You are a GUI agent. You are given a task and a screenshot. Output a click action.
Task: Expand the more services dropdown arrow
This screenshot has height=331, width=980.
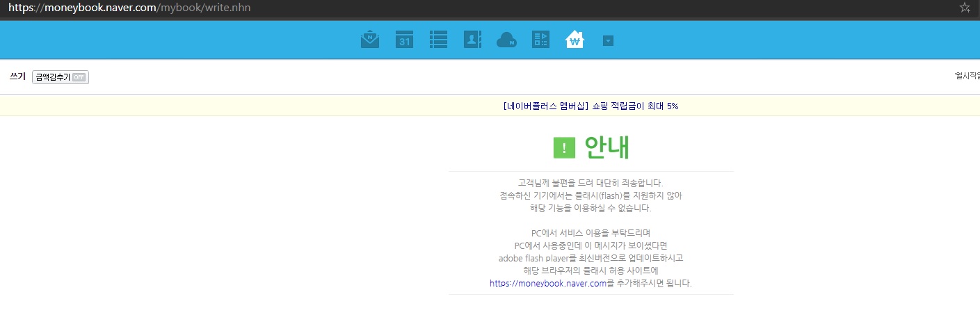tap(608, 41)
